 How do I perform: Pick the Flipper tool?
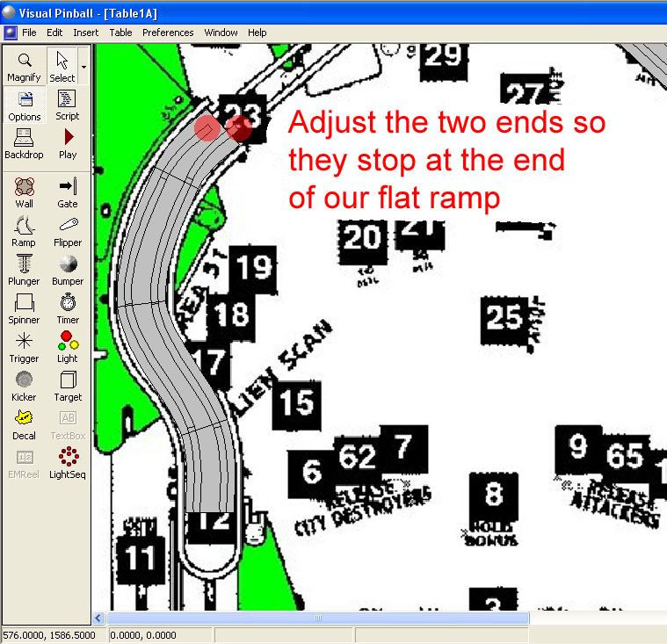click(x=68, y=231)
